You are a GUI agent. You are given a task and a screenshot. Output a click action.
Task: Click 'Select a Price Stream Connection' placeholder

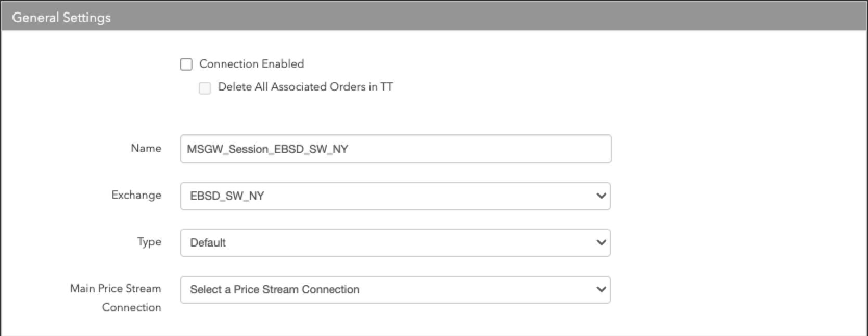coord(275,290)
